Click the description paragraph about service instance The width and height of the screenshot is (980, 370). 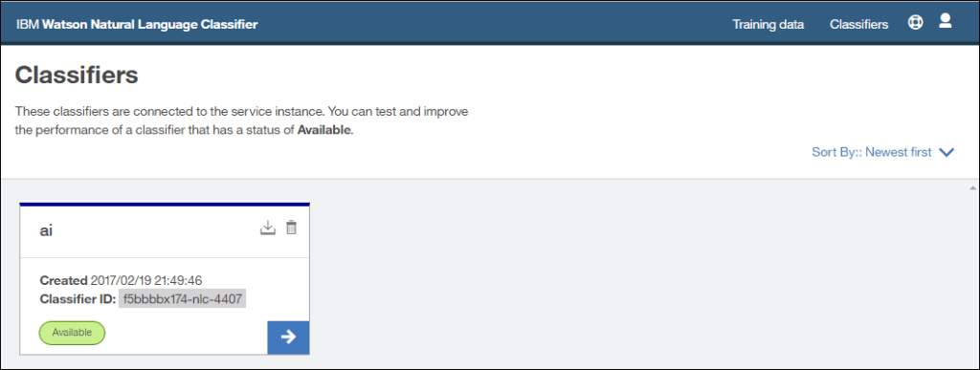[x=242, y=121]
